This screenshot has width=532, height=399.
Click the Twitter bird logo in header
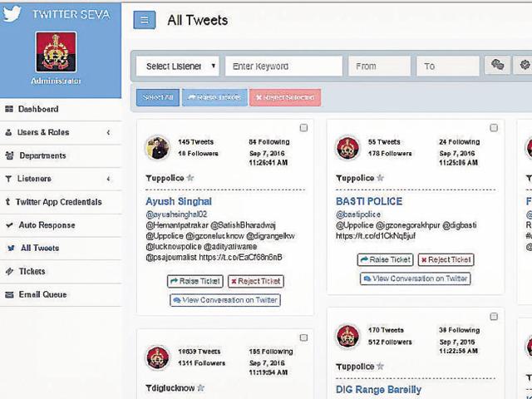pyautogui.click(x=12, y=14)
